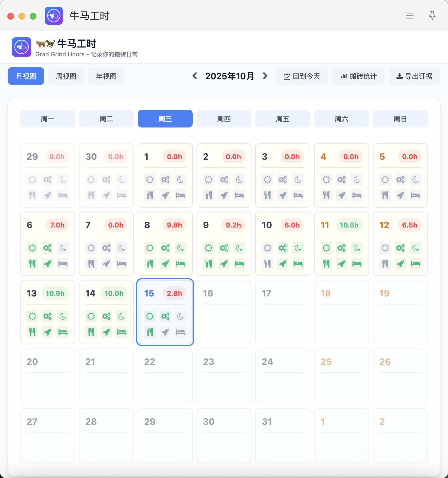Screen dimensions: 448x478
Task: Click the rocket icon on day 13
Action: [x=48, y=332]
